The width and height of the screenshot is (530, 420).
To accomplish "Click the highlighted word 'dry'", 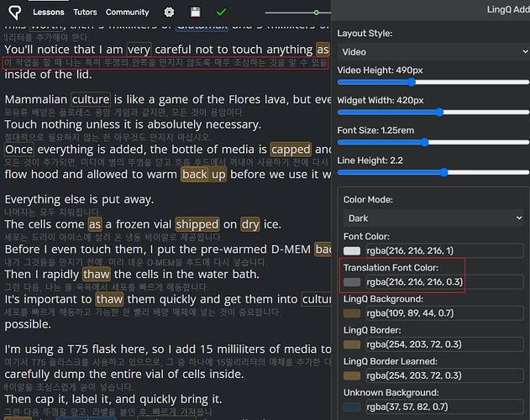I will coord(250,224).
